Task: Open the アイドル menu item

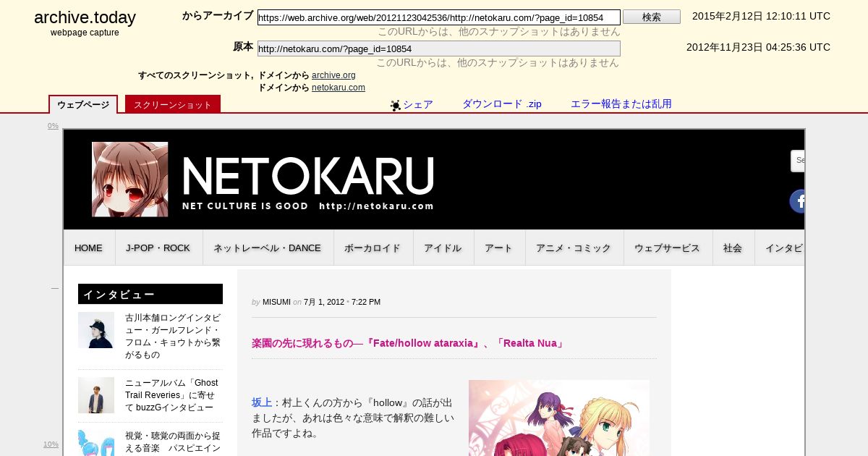Action: tap(443, 248)
